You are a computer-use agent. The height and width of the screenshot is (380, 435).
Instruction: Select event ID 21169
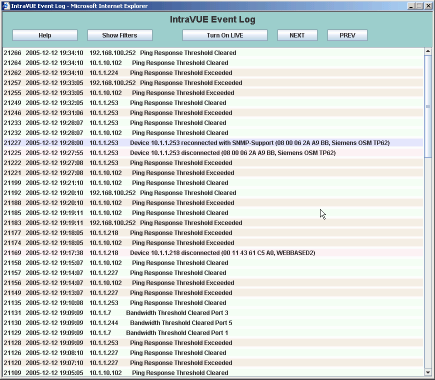tap(12, 253)
